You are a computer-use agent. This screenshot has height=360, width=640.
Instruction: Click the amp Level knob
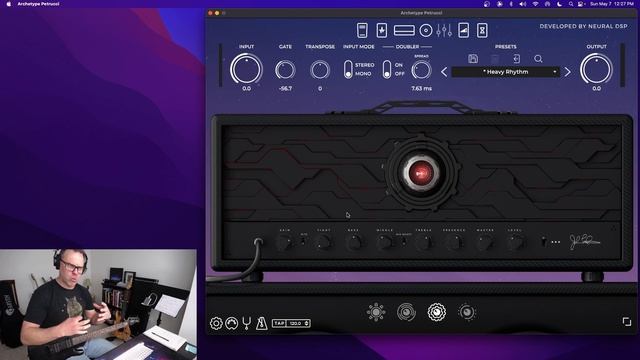515,243
